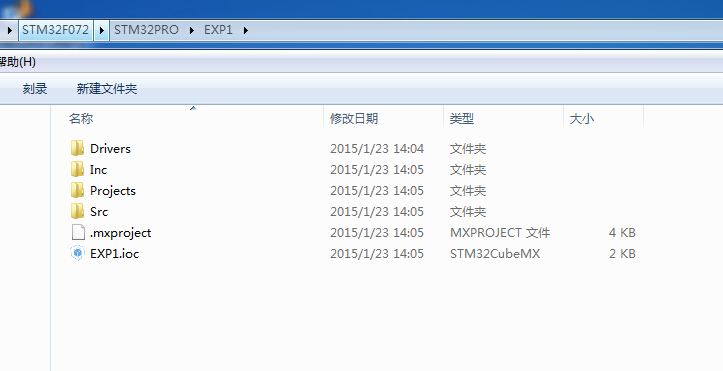
Task: Click the MXPROJECT 文件 type cell
Action: [x=500, y=232]
